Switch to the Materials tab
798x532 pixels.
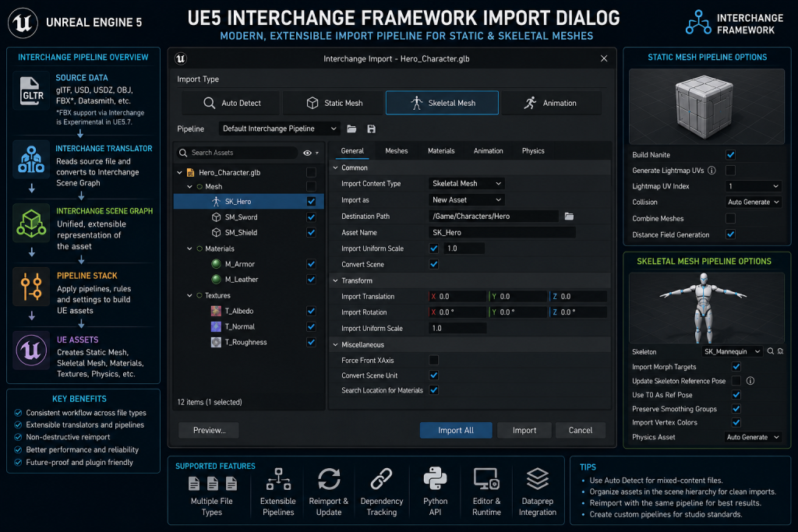coord(441,151)
